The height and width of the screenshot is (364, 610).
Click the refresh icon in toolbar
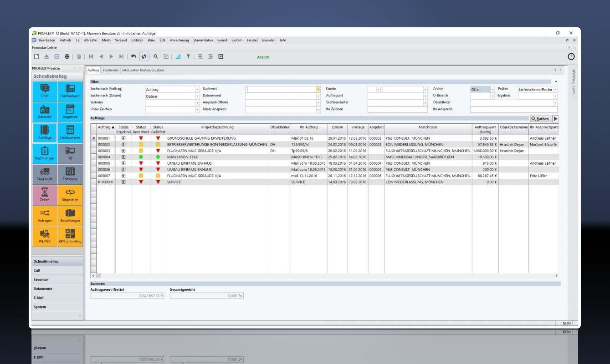pyautogui.click(x=144, y=56)
